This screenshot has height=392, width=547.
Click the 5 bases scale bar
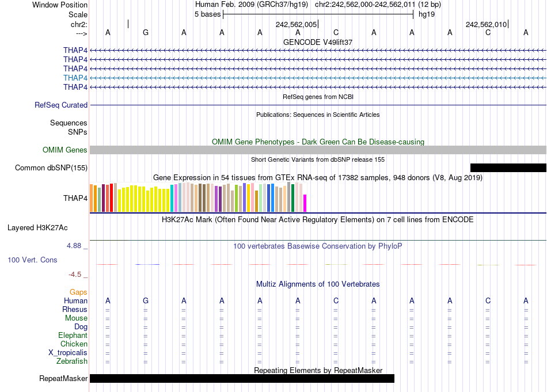click(x=318, y=14)
